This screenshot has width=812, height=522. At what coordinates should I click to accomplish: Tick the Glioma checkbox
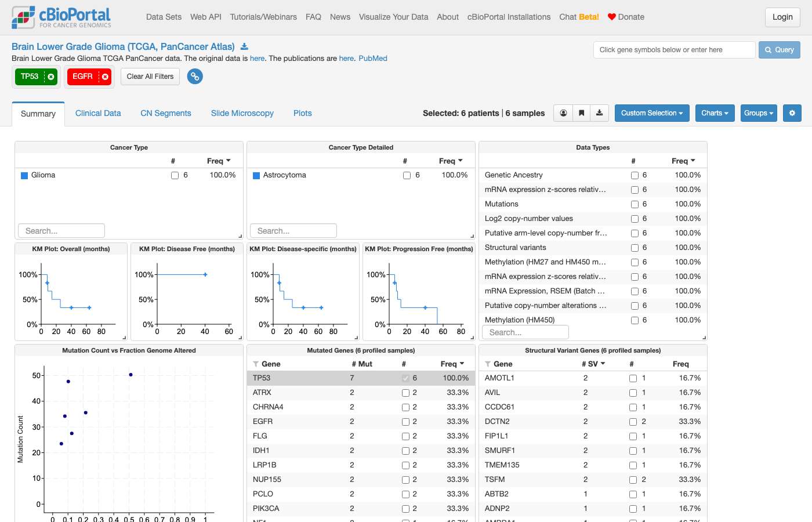coord(175,175)
